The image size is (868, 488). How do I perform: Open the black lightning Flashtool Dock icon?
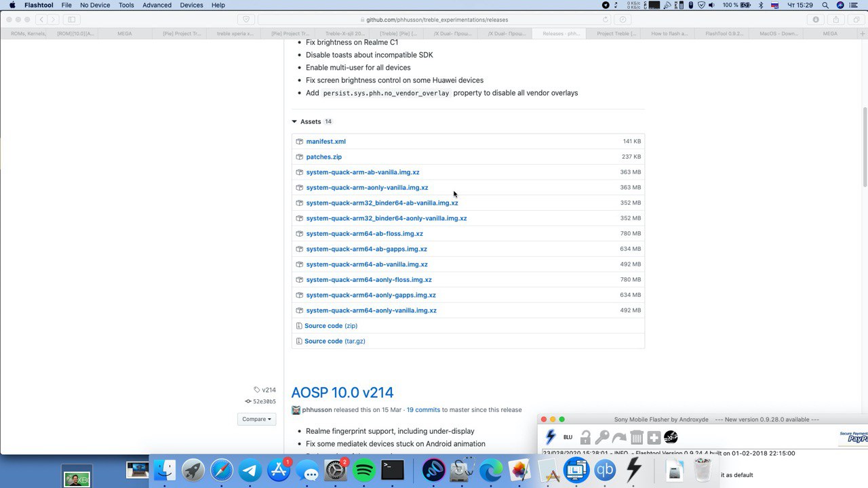tap(633, 470)
